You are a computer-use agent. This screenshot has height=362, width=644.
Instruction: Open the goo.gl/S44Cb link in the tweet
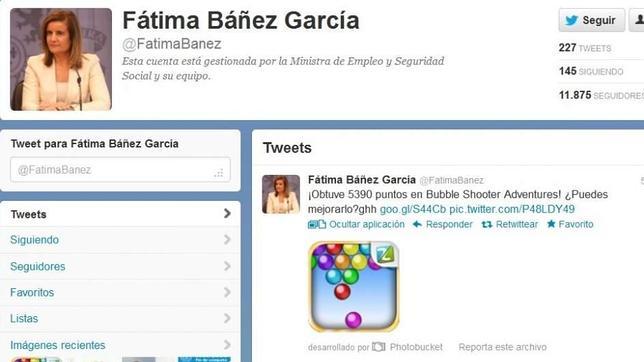[413, 209]
